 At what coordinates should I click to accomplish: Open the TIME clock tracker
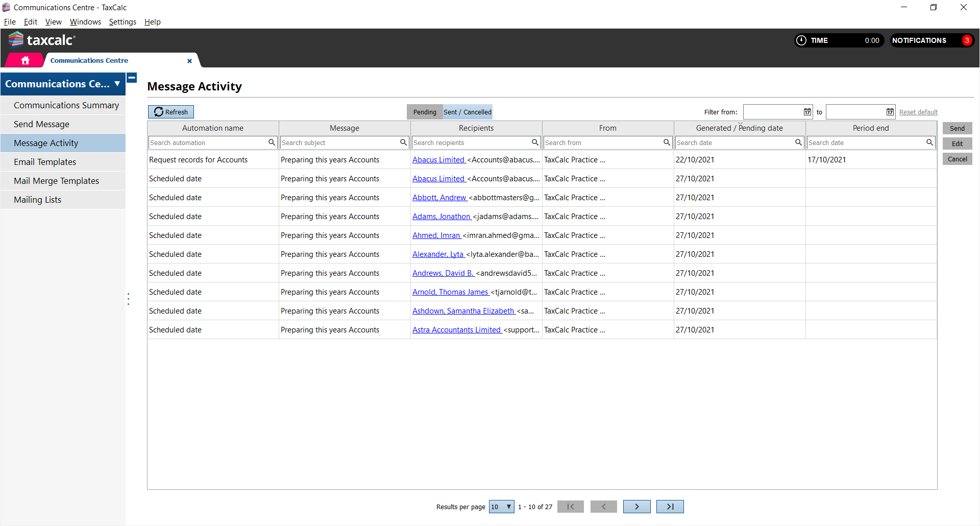(x=840, y=40)
